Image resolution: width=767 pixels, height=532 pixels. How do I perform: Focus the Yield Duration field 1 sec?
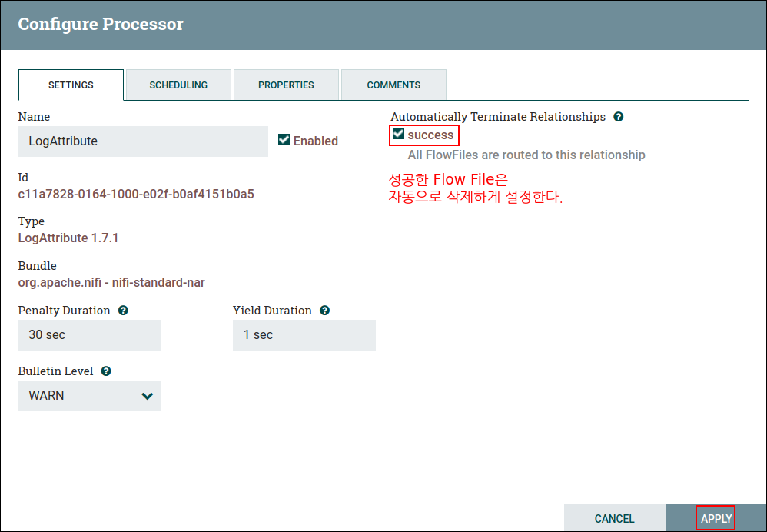click(304, 334)
